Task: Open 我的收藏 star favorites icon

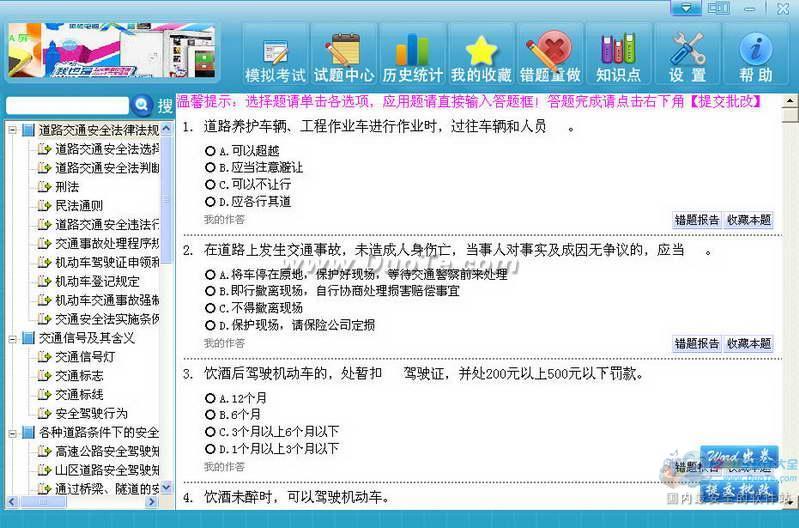Action: pos(481,54)
